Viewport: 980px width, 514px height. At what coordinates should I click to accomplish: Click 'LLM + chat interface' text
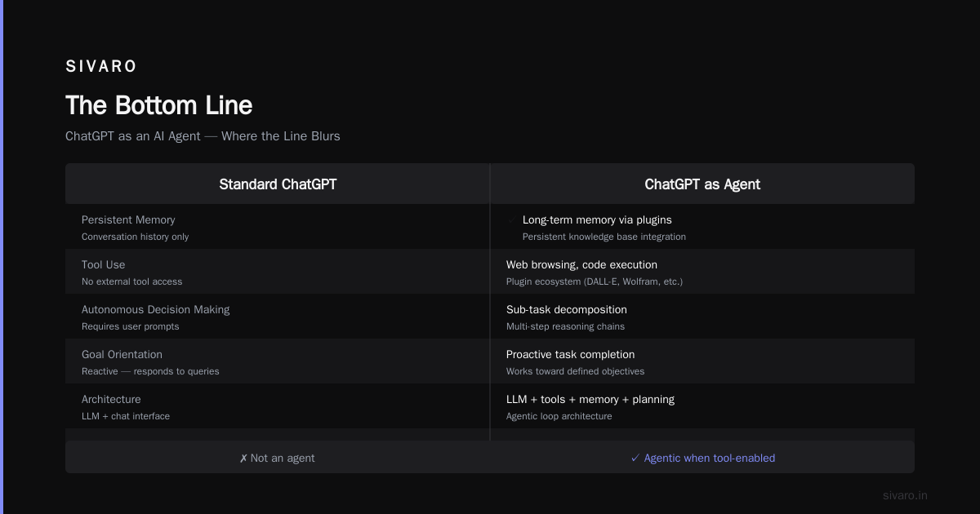(x=126, y=416)
